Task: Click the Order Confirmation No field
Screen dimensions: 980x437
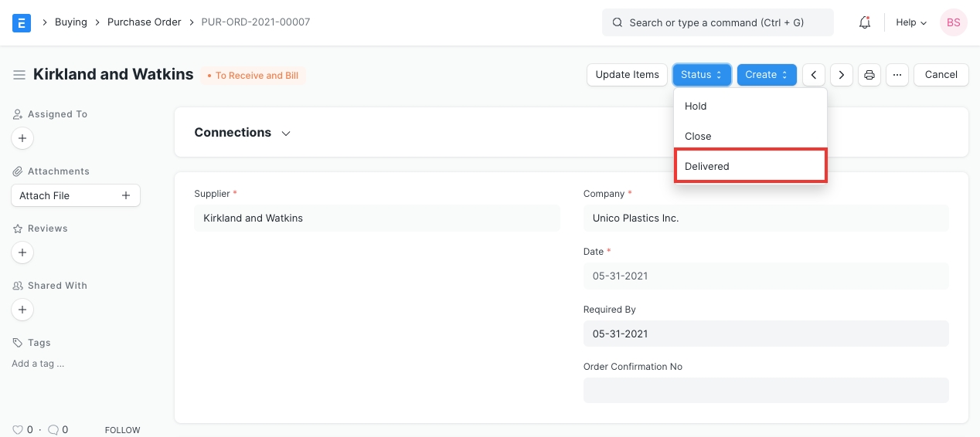Action: coord(765,390)
